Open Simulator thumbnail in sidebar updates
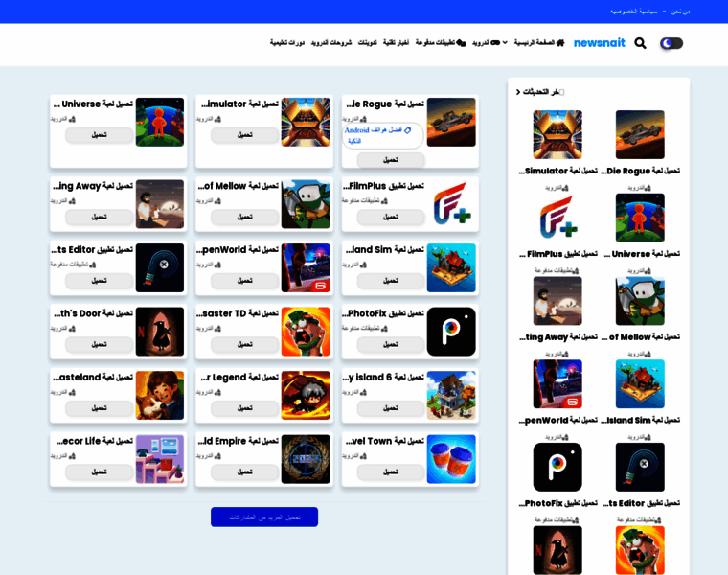The height and width of the screenshot is (575, 728). click(x=557, y=135)
